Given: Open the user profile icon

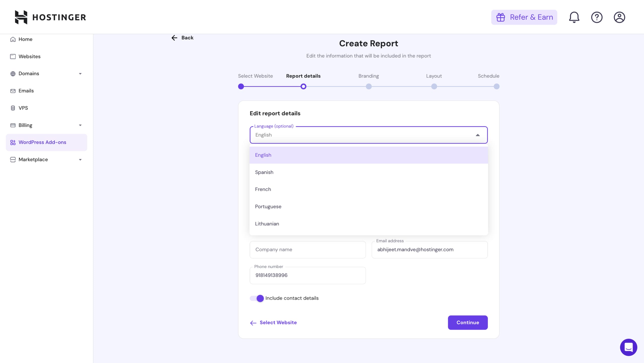Looking at the screenshot, I should click(619, 17).
